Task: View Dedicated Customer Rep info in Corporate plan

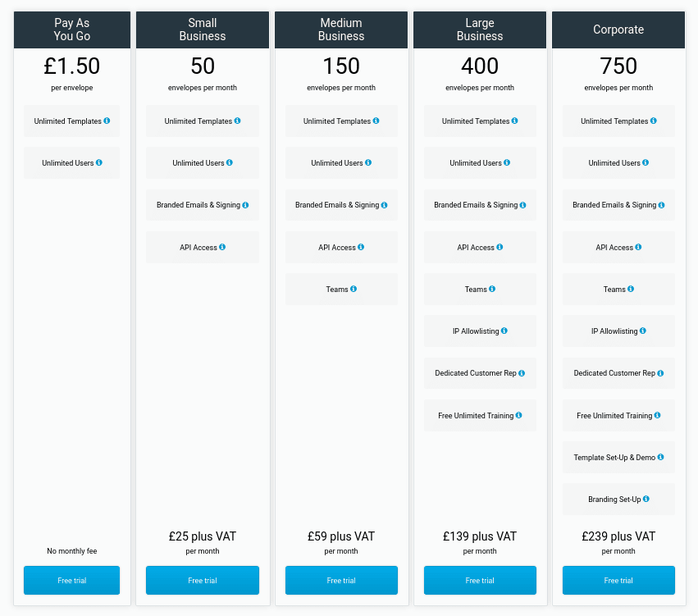Action: [660, 373]
